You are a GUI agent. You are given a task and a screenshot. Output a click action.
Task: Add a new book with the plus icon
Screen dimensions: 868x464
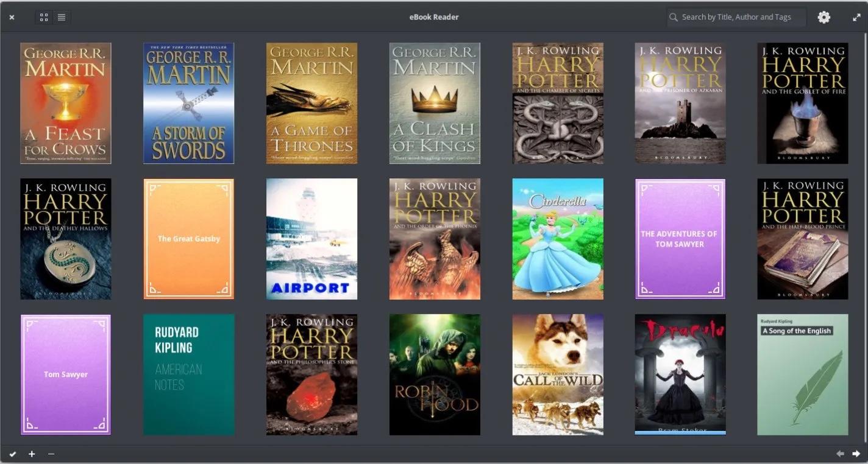[x=31, y=454]
